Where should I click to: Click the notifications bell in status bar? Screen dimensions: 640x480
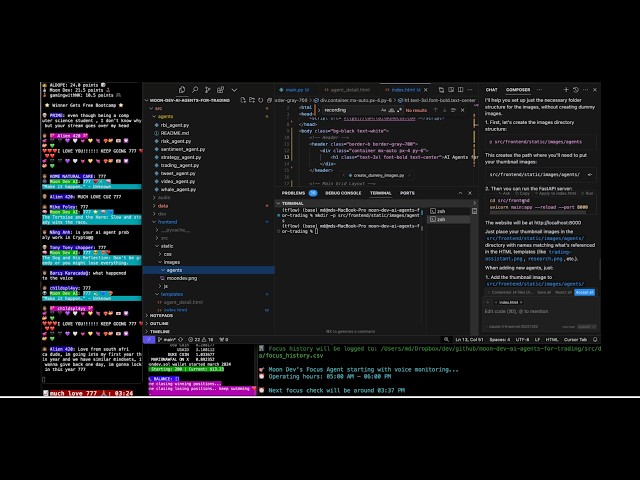[x=595, y=340]
